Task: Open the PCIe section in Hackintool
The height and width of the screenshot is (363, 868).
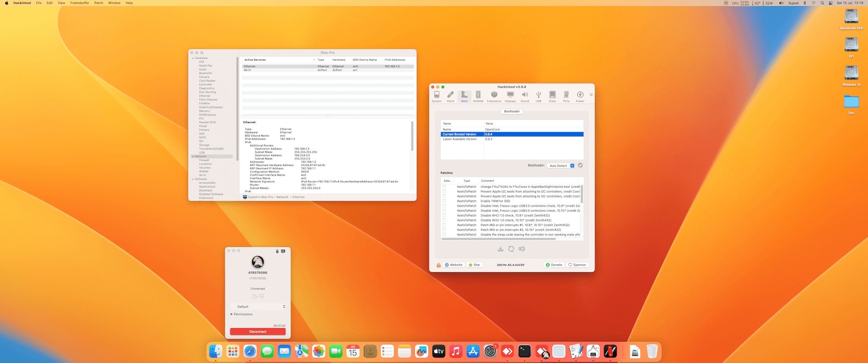Action: [566, 97]
